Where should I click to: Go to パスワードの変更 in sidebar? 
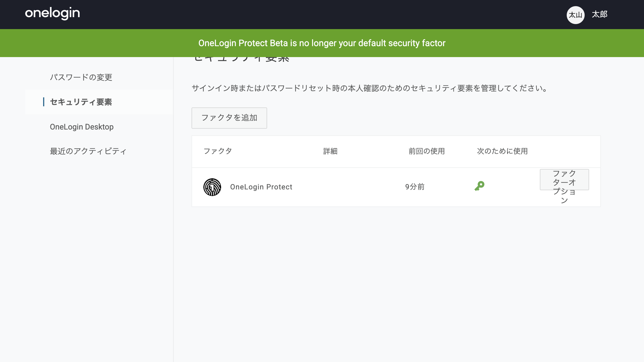click(x=81, y=77)
